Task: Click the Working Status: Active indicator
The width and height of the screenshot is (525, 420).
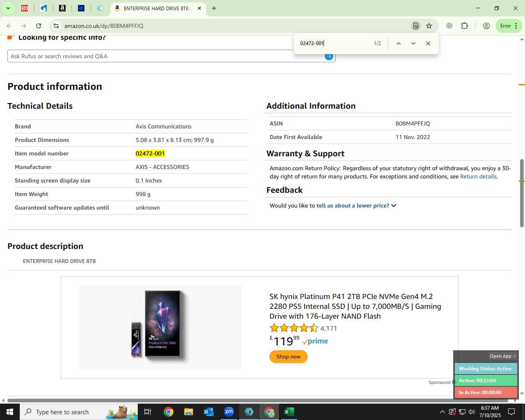Action: click(x=486, y=369)
